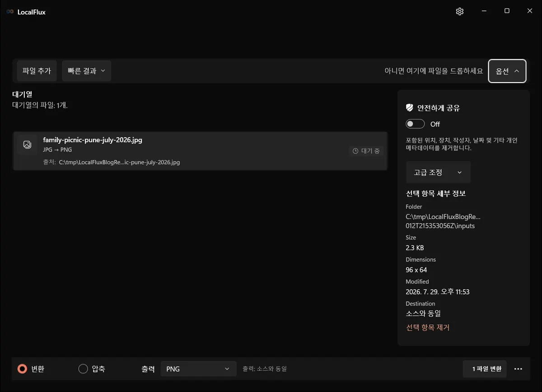Click the modified date 2026. 7. 29. 오후 11:53
542x392 pixels.
point(438,292)
